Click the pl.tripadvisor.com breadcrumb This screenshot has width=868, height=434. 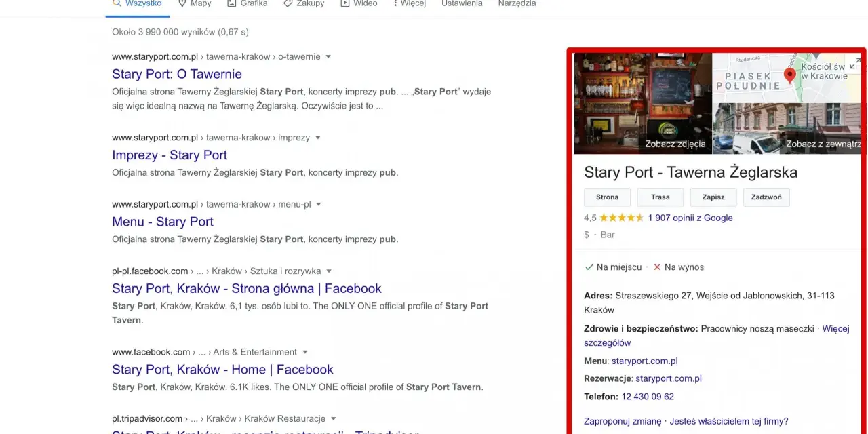218,419
